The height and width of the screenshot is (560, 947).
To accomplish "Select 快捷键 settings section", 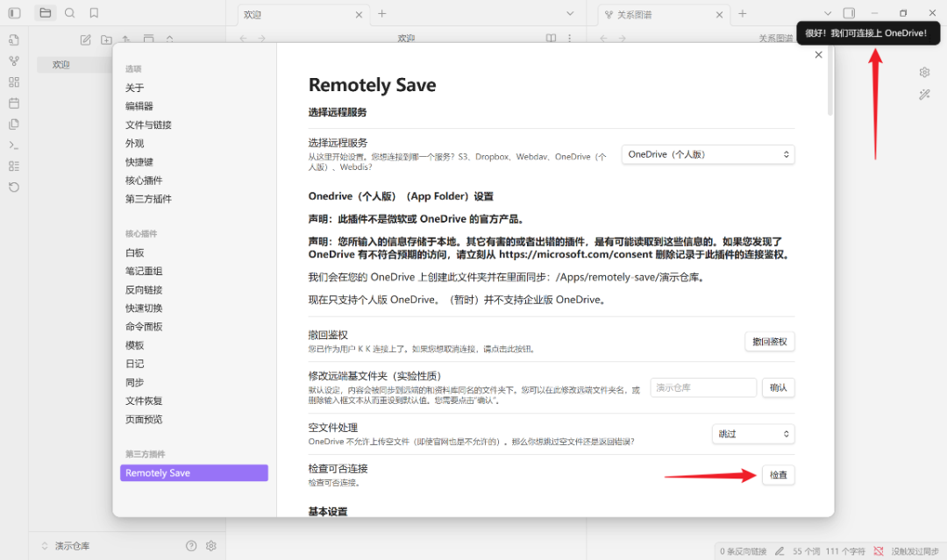I will point(139,162).
